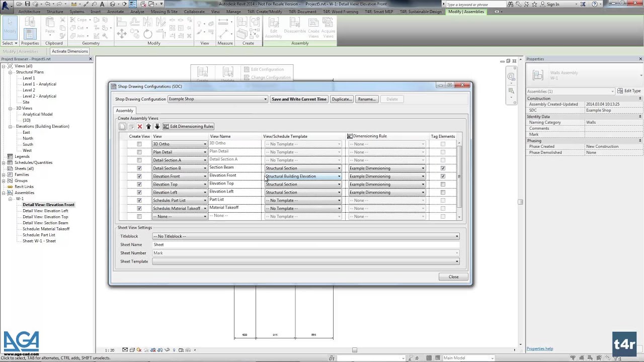Select Schedule: Material Takeoff in the Project Browser
The image size is (644, 362).
tap(46, 229)
